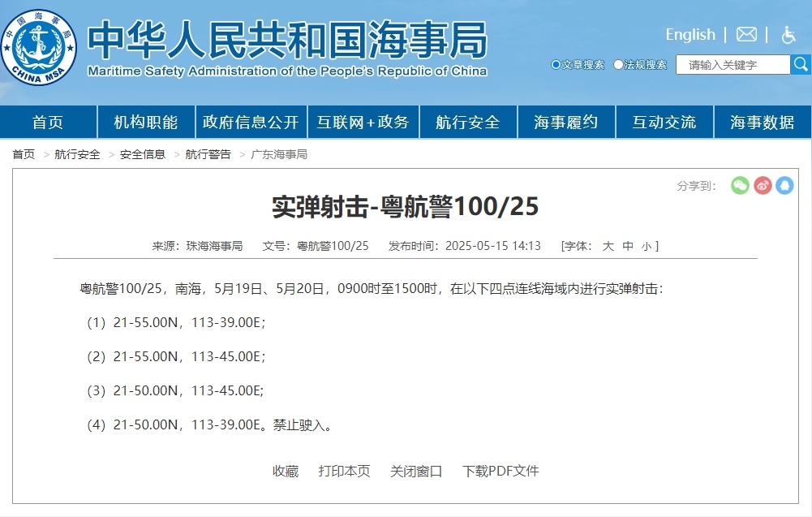Click the article title 实弹射击-粤航警100/25

pyautogui.click(x=406, y=207)
